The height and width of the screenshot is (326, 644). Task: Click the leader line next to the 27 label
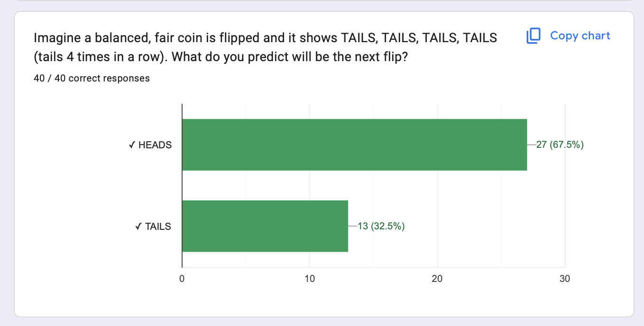click(x=531, y=145)
